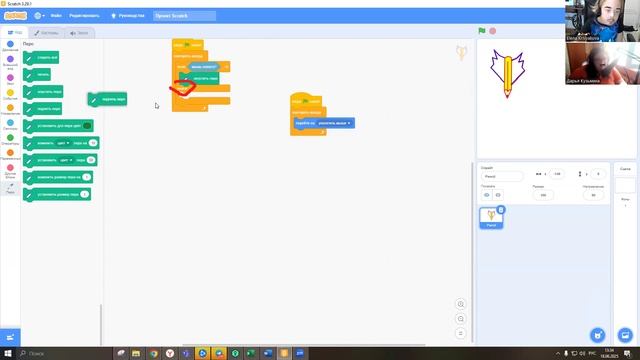The height and width of the screenshot is (360, 640).
Task: Click the 'печать' stamp block in palette
Action: pyautogui.click(x=37, y=75)
